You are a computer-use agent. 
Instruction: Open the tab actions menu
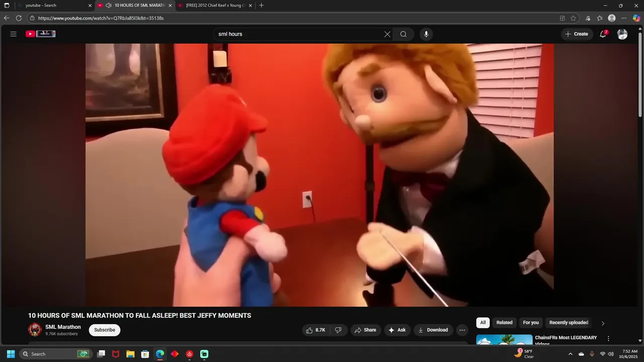click(7, 6)
